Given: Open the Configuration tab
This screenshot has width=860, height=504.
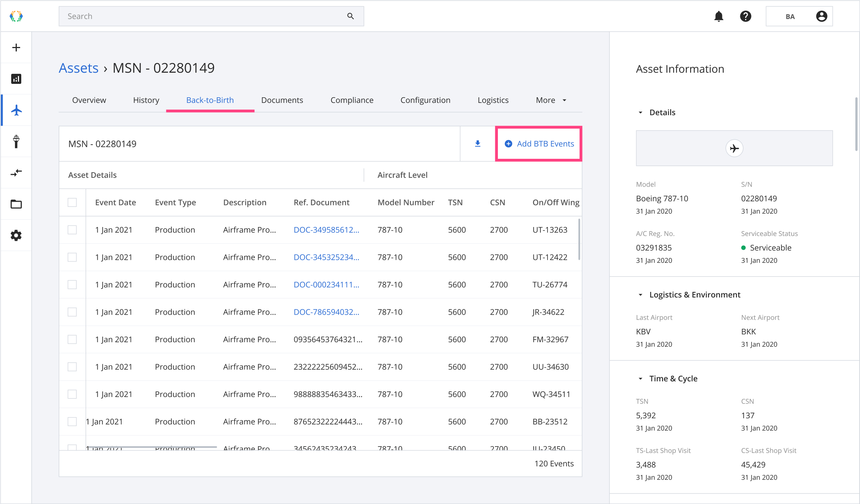Looking at the screenshot, I should point(426,100).
